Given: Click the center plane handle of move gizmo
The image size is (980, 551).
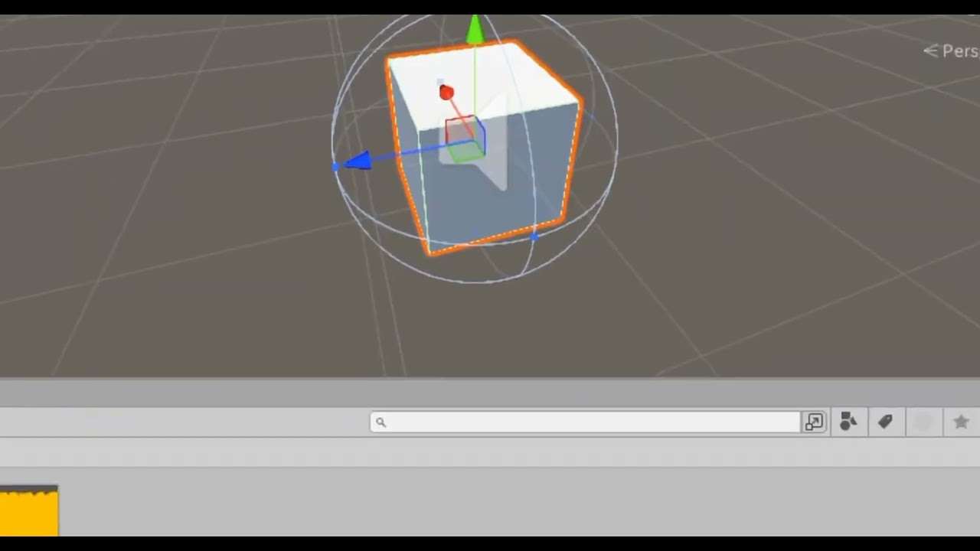Looking at the screenshot, I should tap(465, 139).
